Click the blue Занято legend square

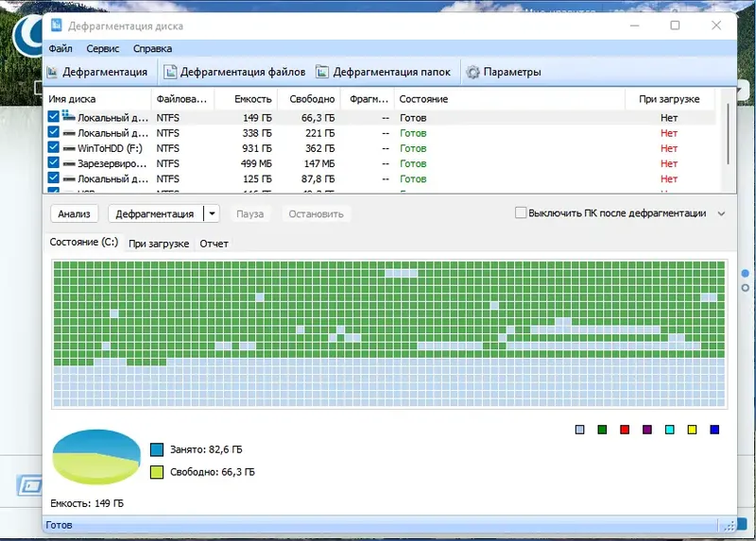point(157,449)
